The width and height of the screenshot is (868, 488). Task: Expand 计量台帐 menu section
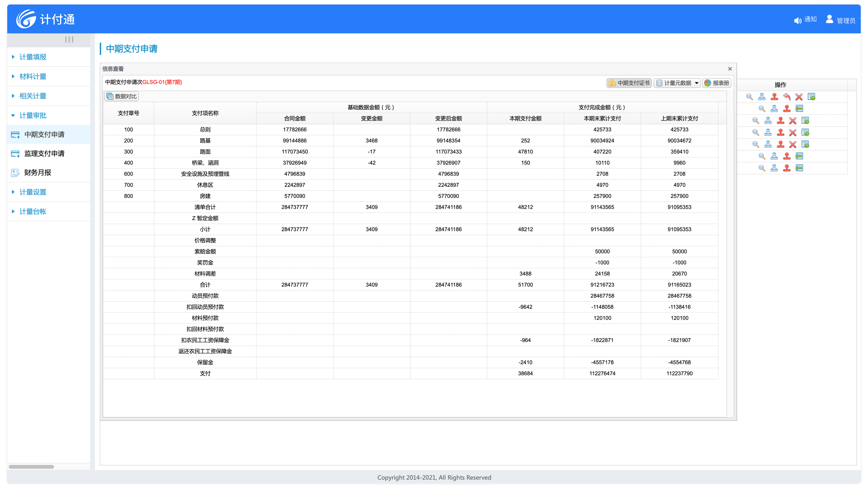point(33,211)
